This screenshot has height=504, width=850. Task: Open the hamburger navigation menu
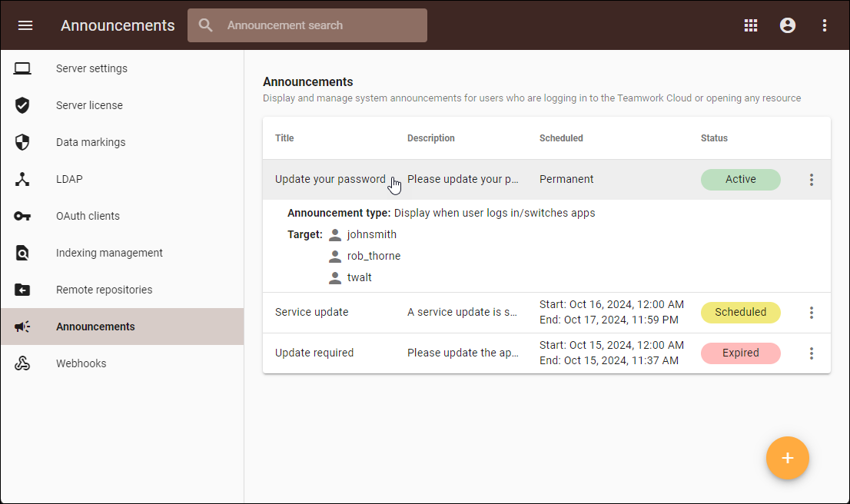(25, 25)
